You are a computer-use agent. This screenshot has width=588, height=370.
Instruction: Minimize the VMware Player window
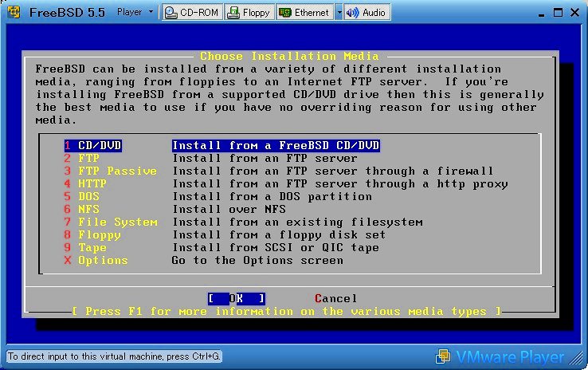tap(535, 12)
